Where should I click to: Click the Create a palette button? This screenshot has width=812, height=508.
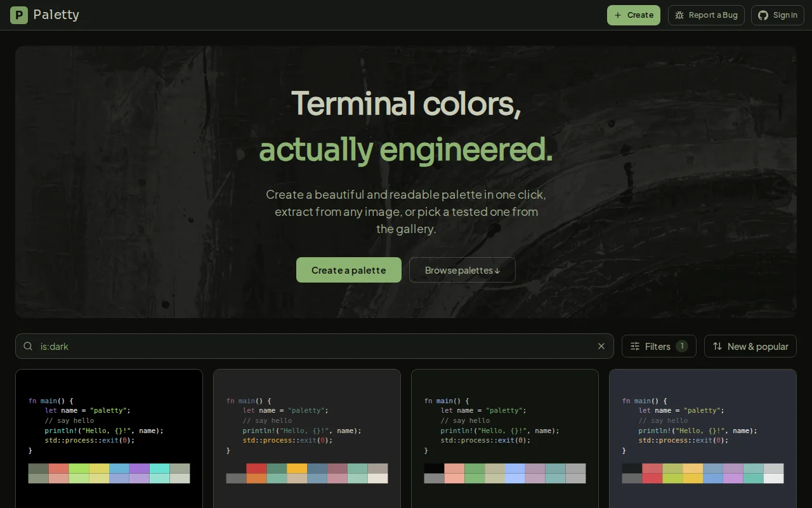pos(349,270)
